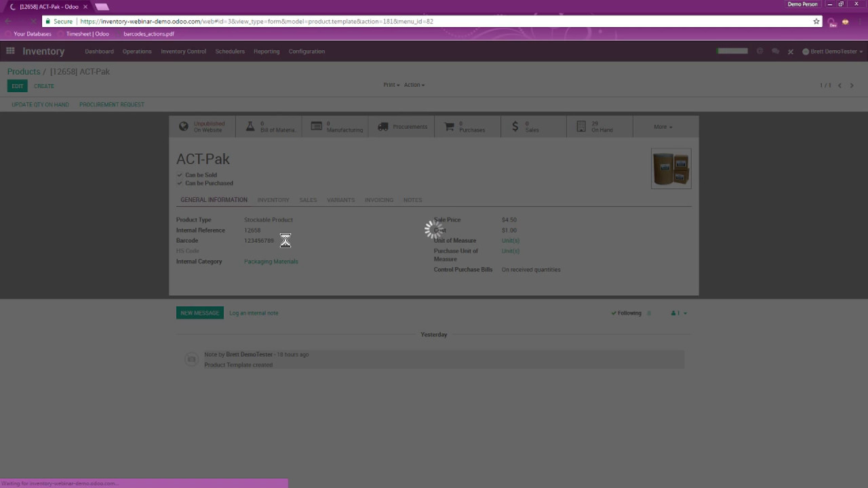868x488 pixels.
Task: Open the Dashboard menu
Action: 99,52
